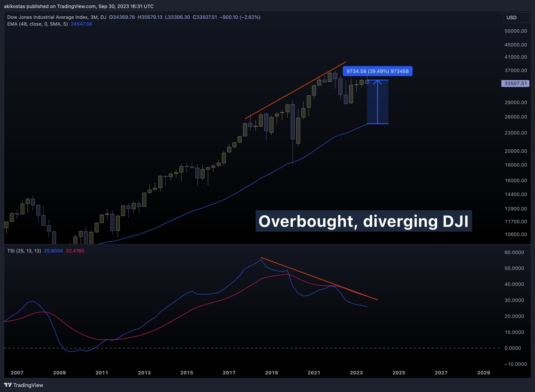Click the change value −900.10 (−2.62%)
The height and width of the screenshot is (392, 535).
pos(240,17)
